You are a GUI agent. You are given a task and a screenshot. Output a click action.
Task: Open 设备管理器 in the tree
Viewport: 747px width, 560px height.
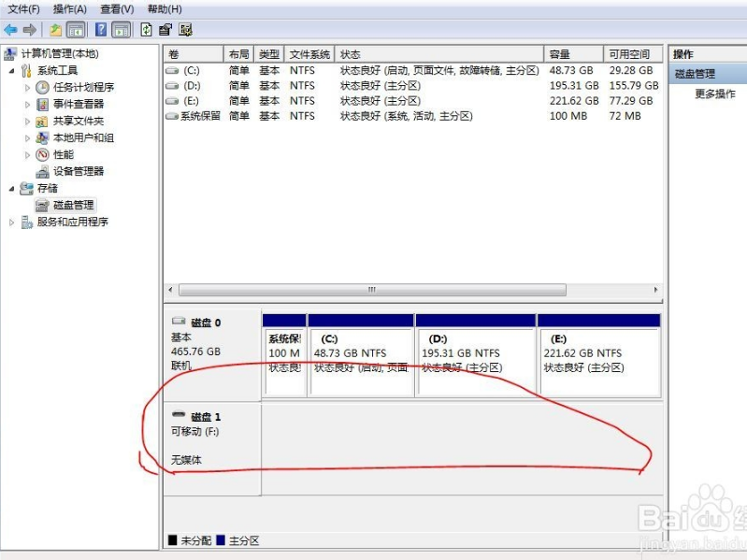point(78,171)
